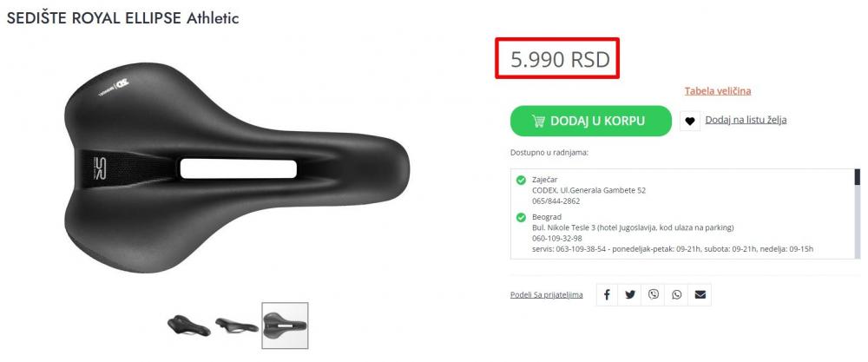Select first saddle thumbnail angled view
This screenshot has width=868, height=362.
pyautogui.click(x=188, y=326)
